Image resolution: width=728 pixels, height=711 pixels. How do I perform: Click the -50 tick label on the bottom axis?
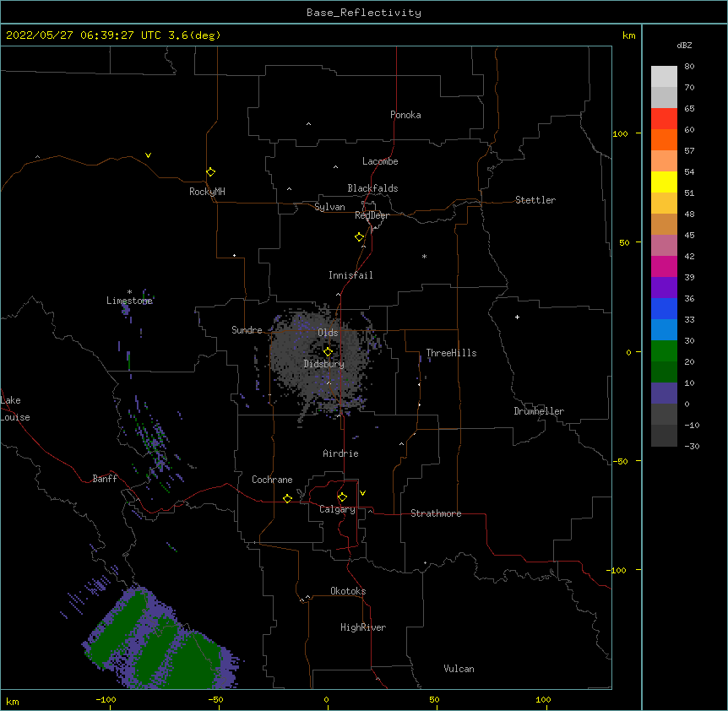(215, 699)
